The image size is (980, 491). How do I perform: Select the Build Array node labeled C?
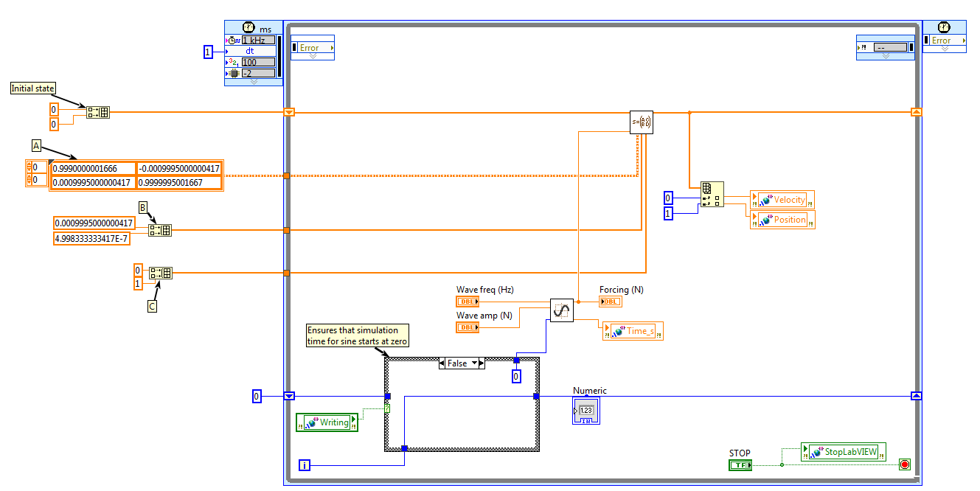click(160, 274)
